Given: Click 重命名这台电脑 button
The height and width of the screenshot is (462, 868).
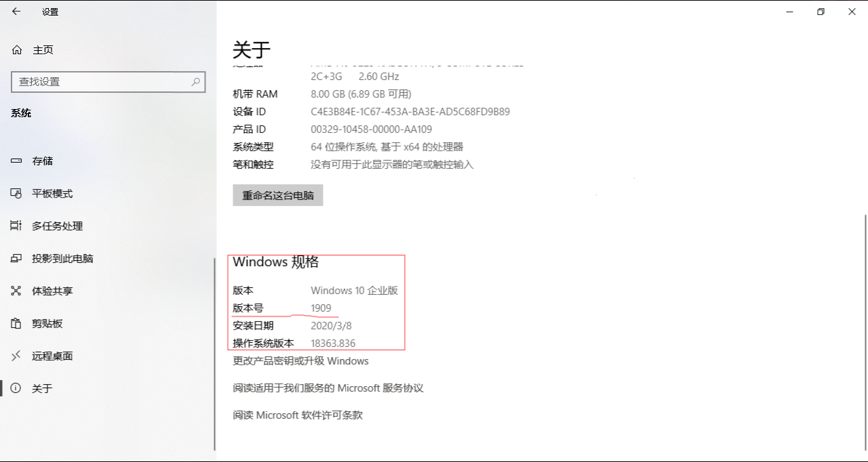Looking at the screenshot, I should [x=278, y=195].
